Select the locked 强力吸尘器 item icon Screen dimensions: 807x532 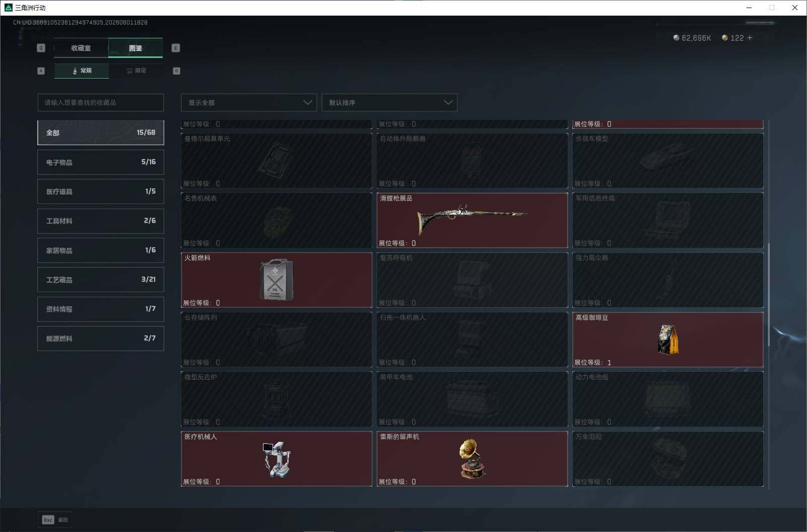(x=668, y=281)
